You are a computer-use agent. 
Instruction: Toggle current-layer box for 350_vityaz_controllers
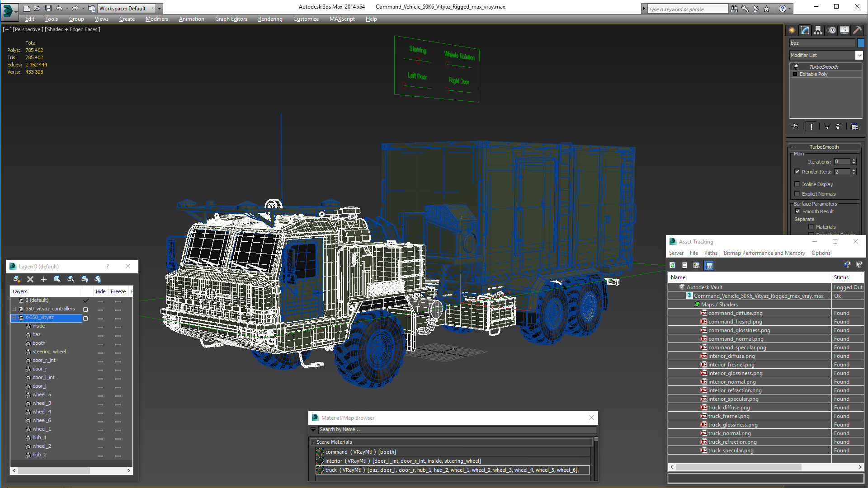[85, 310]
